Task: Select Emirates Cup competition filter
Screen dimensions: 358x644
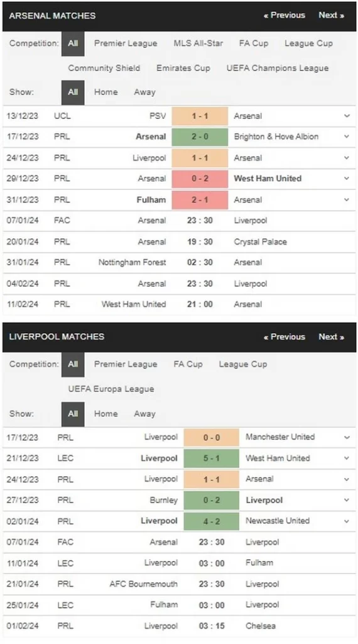Action: coord(183,68)
